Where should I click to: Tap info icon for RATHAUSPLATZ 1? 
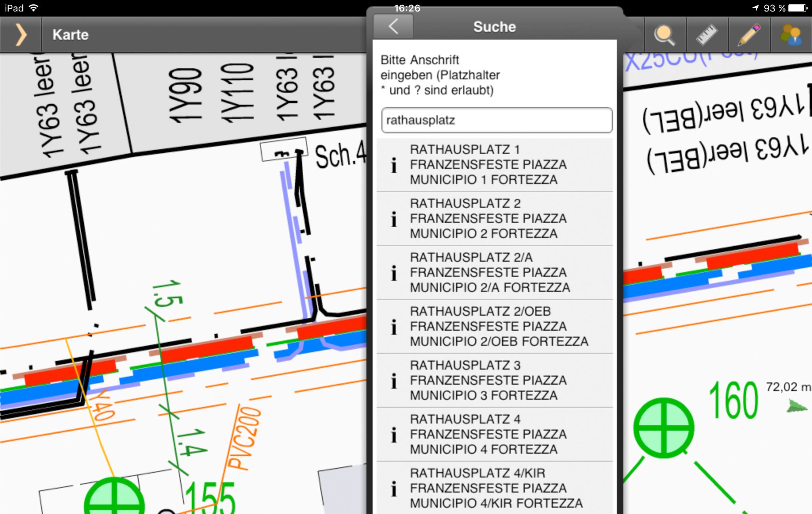[394, 165]
